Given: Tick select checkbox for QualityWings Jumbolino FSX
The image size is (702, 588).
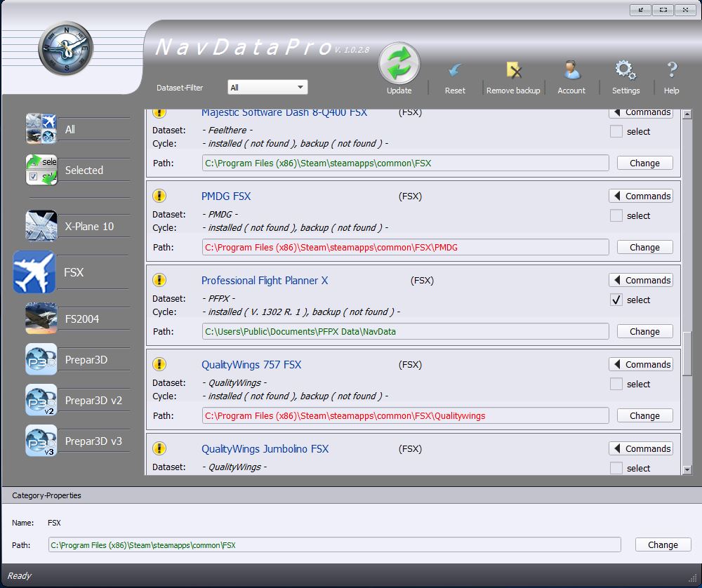Looking at the screenshot, I should (616, 468).
